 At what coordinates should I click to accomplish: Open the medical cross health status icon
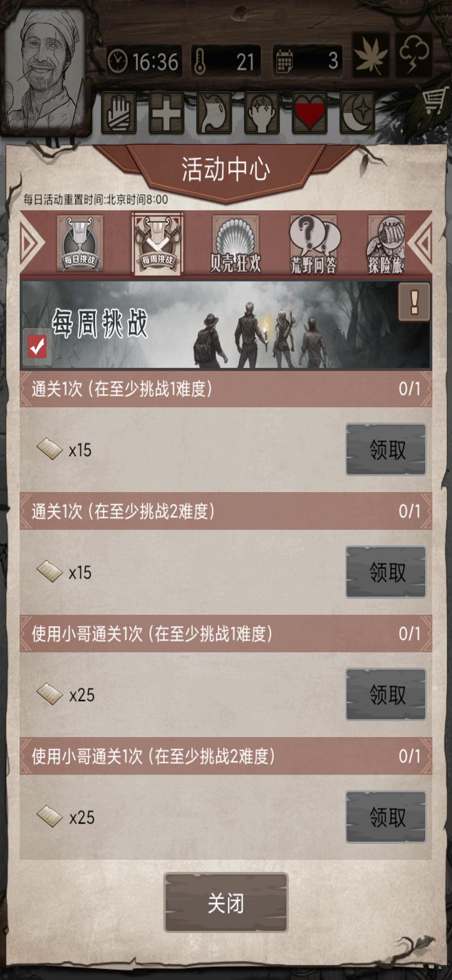(167, 113)
